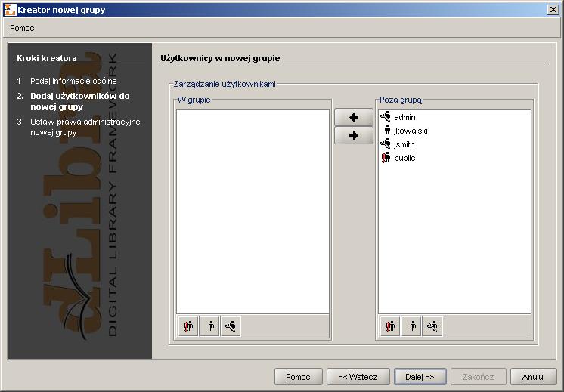
Task: Close the Kreator nowej grupy window
Action: click(x=553, y=10)
